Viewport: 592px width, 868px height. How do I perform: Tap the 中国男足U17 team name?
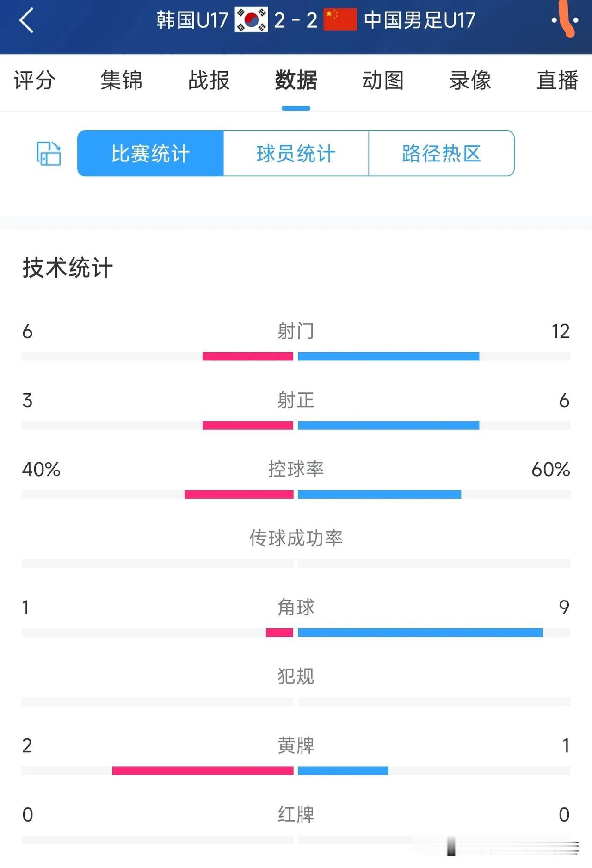pyautogui.click(x=420, y=20)
